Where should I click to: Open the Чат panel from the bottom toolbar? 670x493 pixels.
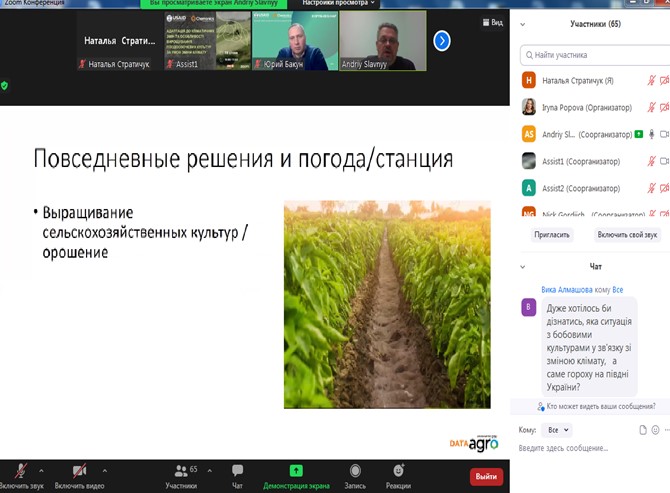237,475
